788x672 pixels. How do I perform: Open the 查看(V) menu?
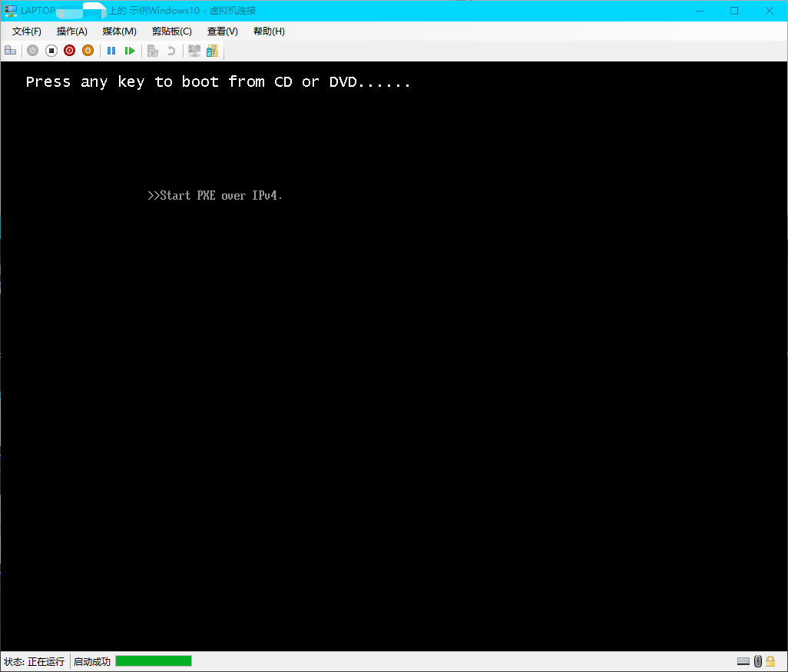[223, 31]
